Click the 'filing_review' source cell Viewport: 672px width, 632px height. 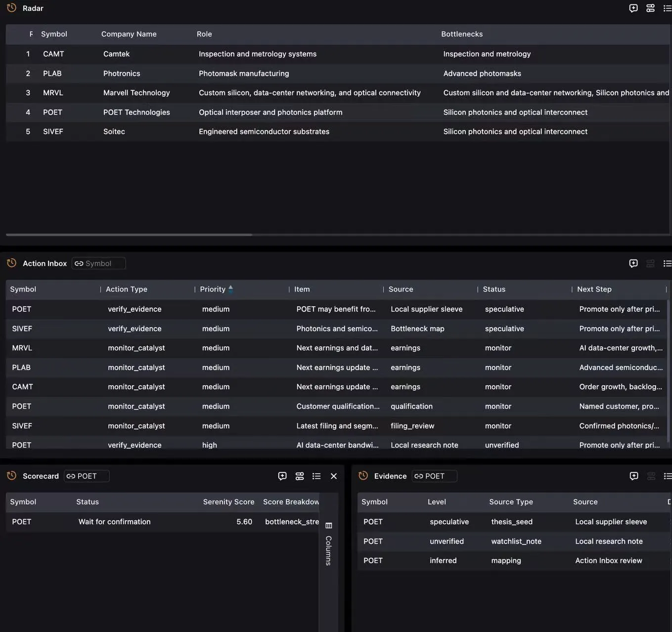tap(412, 426)
